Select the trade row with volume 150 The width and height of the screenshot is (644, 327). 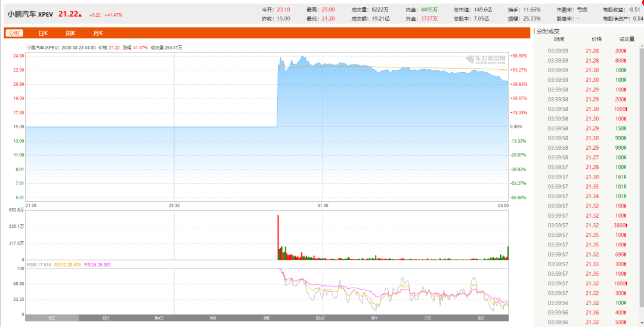tap(587, 128)
